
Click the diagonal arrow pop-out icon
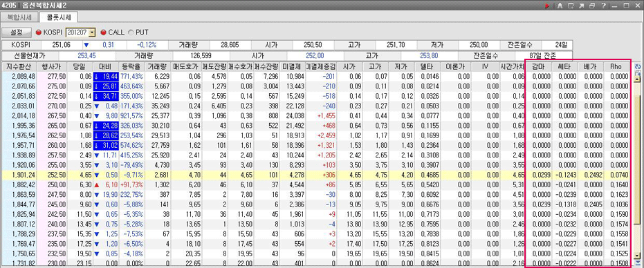[581, 6]
